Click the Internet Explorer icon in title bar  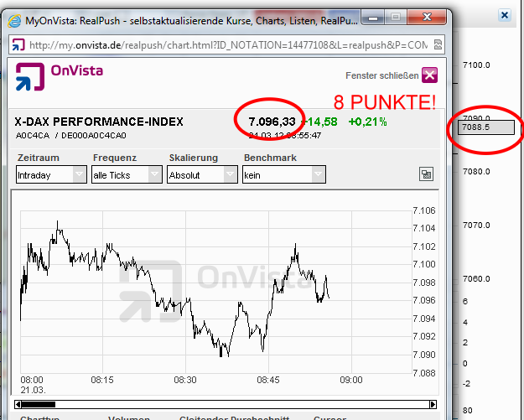tap(15, 21)
